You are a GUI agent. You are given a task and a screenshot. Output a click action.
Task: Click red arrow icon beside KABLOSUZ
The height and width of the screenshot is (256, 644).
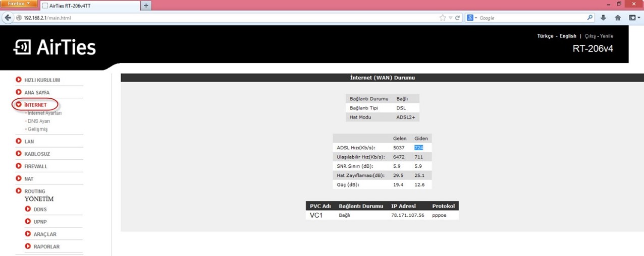point(19,154)
